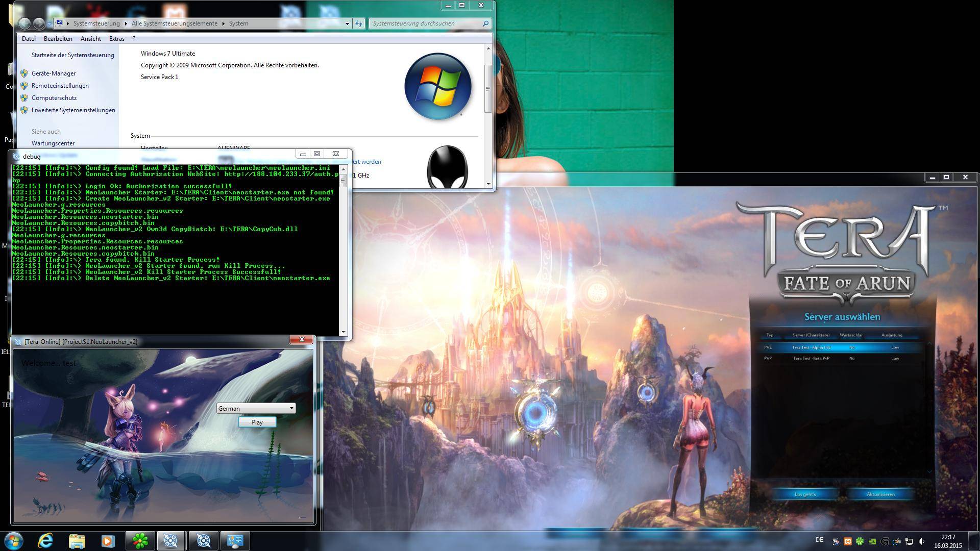Open the network connection tray icon
The height and width of the screenshot is (551, 980).
click(x=909, y=541)
